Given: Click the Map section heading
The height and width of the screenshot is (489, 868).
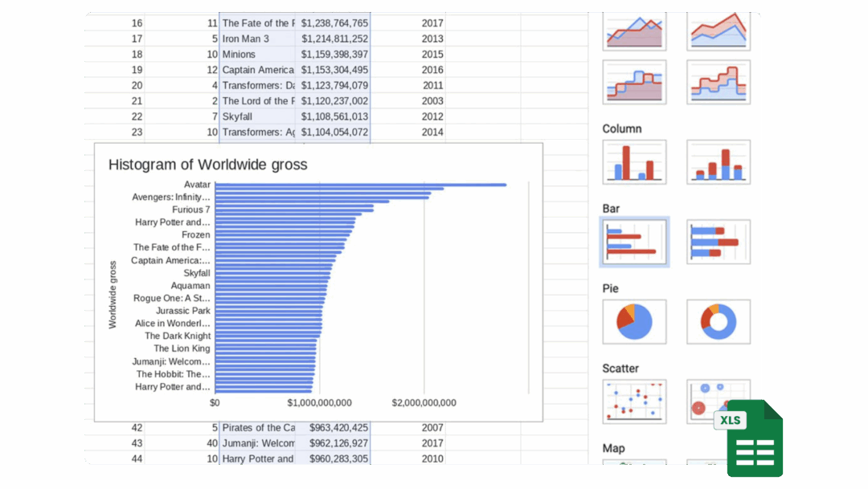Looking at the screenshot, I should 613,448.
